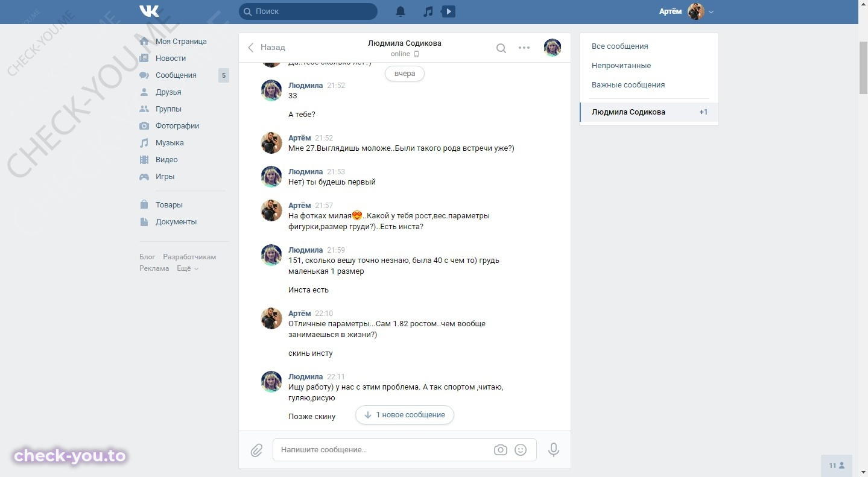The width and height of the screenshot is (868, 477).
Task: Click Артём's avatar in top bar
Action: click(696, 11)
